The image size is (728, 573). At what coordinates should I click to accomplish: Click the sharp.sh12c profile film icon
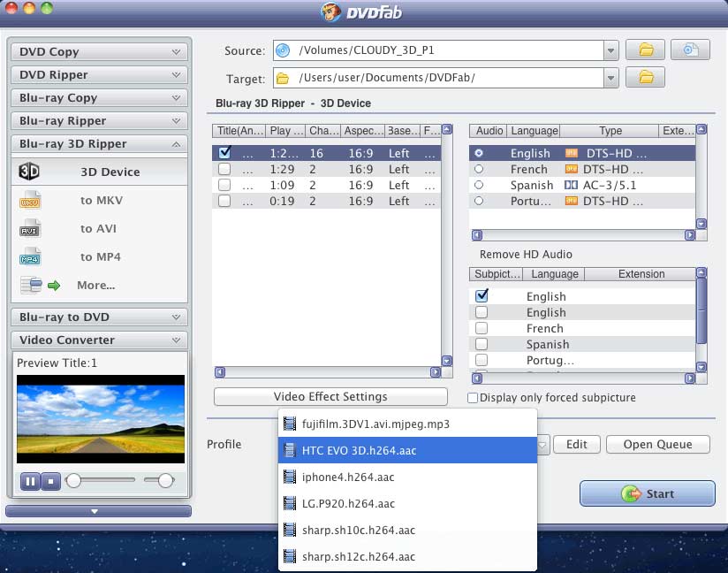click(290, 556)
